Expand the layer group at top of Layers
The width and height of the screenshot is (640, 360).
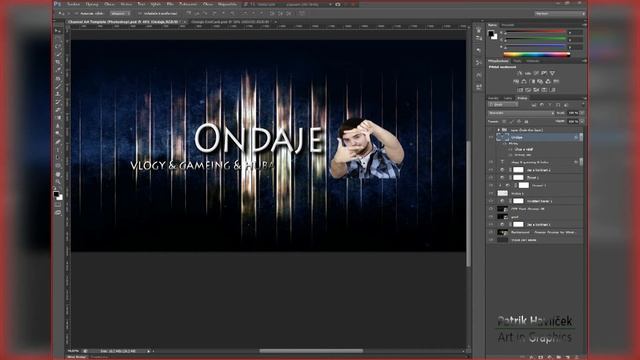click(x=498, y=130)
